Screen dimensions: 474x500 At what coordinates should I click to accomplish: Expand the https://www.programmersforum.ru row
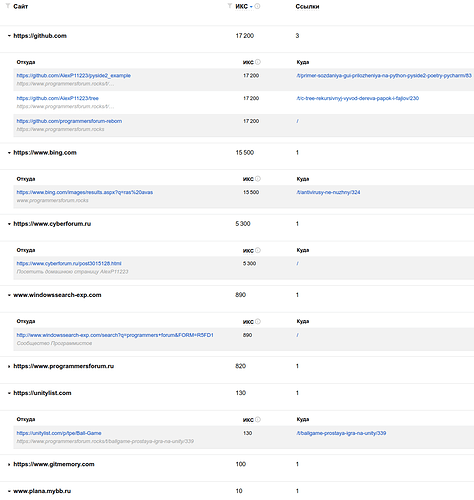click(x=9, y=366)
